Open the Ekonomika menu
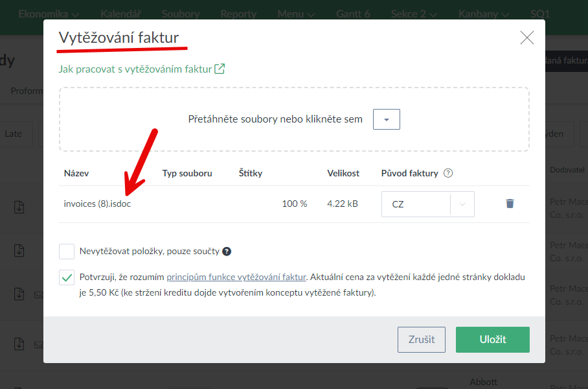The height and width of the screenshot is (389, 588). pos(49,14)
